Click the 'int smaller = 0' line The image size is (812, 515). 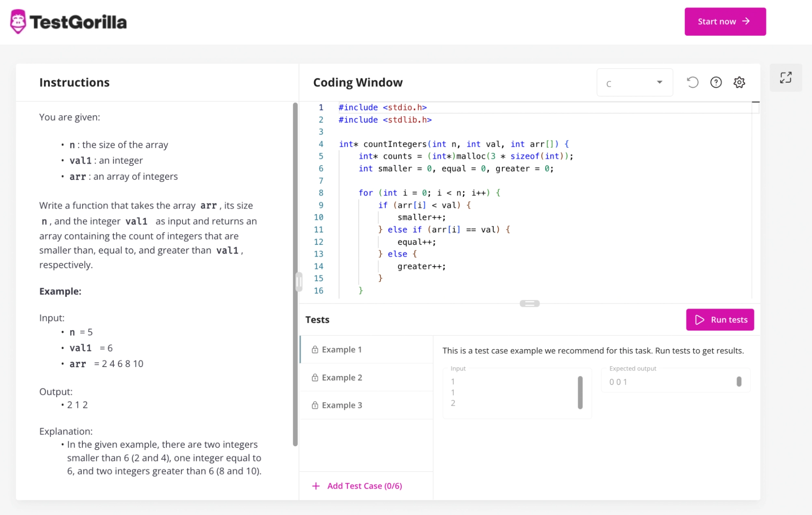point(456,168)
